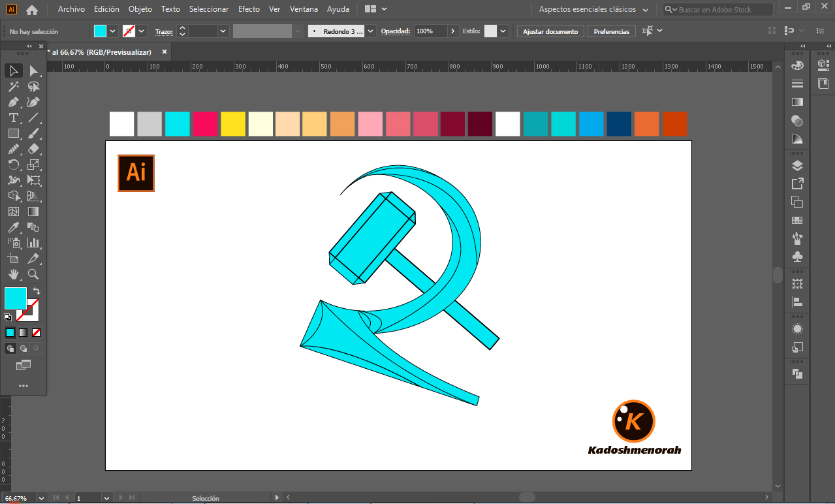The height and width of the screenshot is (504, 835).
Task: Select the Hand tool
Action: pyautogui.click(x=13, y=274)
